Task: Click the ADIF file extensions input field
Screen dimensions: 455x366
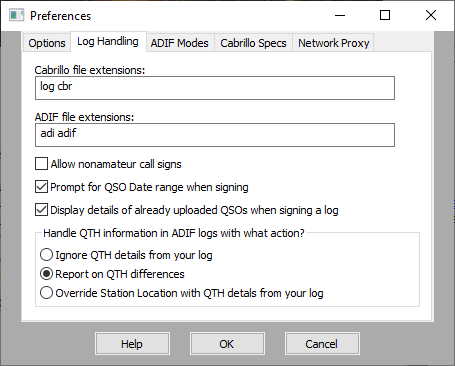Action: (x=215, y=135)
